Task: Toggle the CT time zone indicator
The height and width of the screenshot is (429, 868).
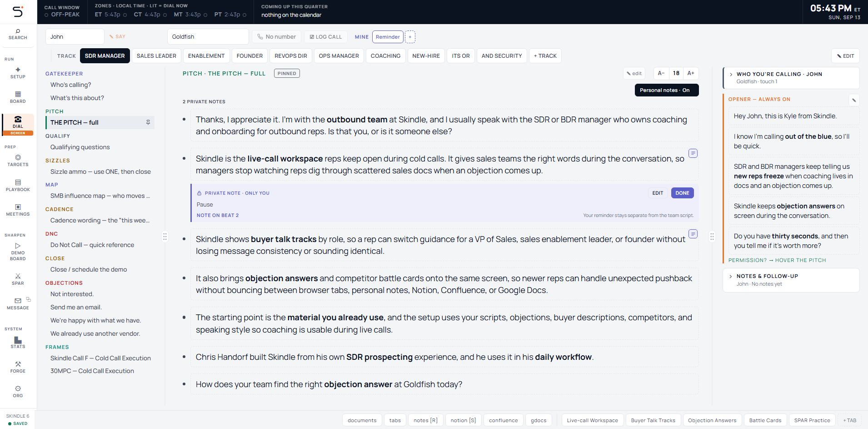Action: click(165, 15)
